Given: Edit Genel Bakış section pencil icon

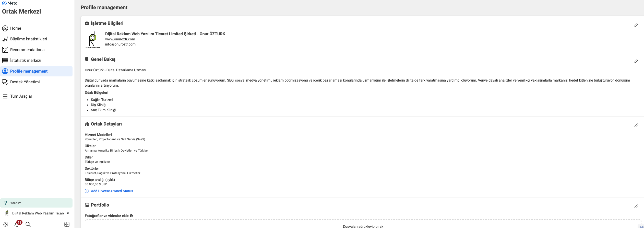Looking at the screenshot, I should coord(636,61).
